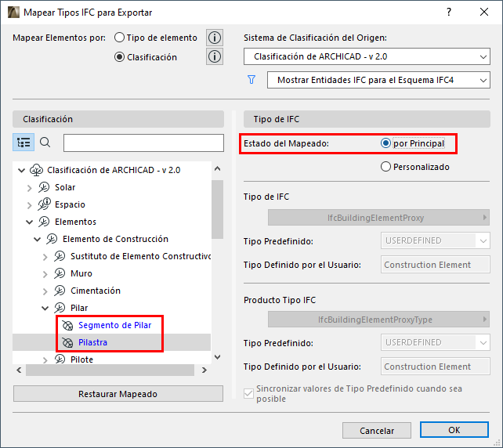Click the root classification tree icon
The image size is (503, 448).
[x=36, y=170]
